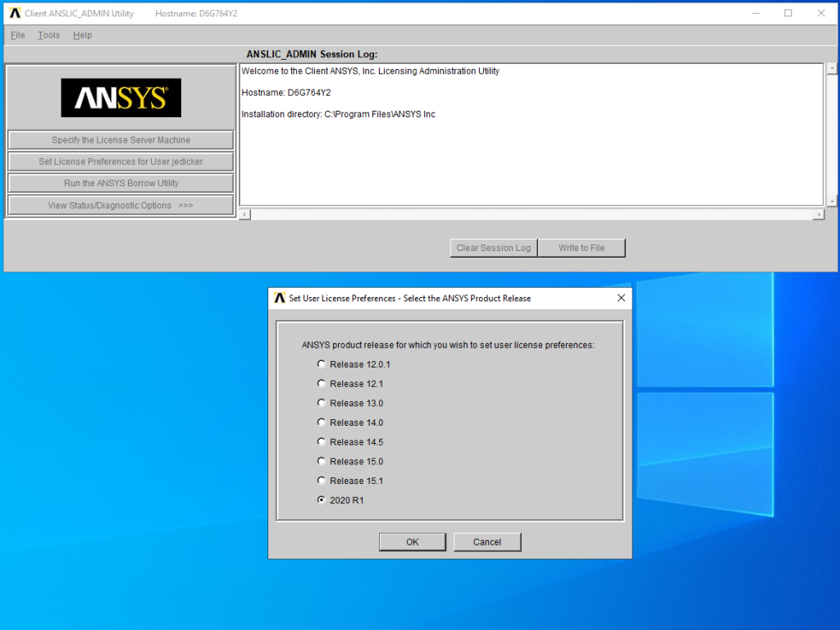This screenshot has height=630, width=840.
Task: Click Specify the License Server Machine
Action: pyautogui.click(x=121, y=139)
